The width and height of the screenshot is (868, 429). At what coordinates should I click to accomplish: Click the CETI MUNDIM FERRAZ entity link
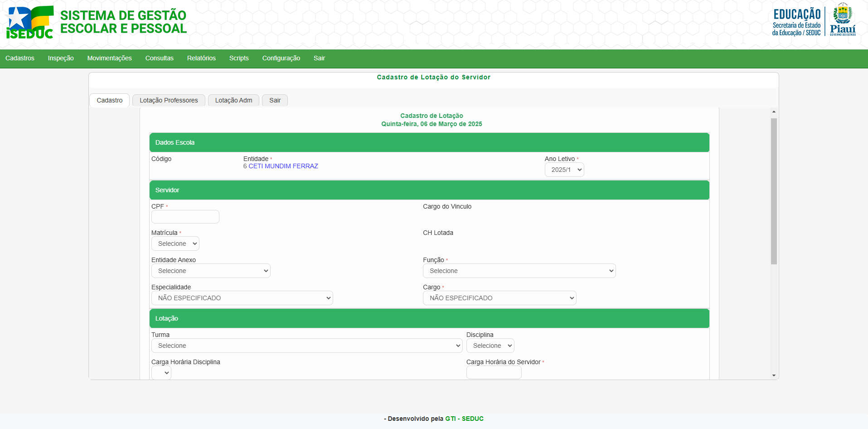coord(283,166)
